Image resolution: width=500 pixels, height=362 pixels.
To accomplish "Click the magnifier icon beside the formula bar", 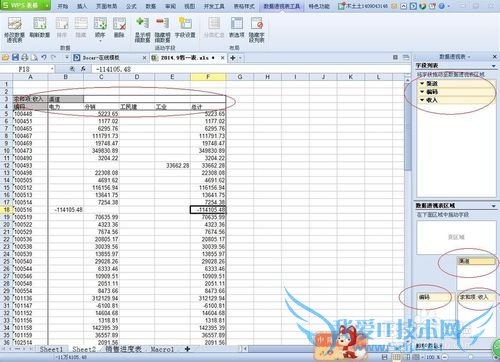I will pyautogui.click(x=72, y=69).
